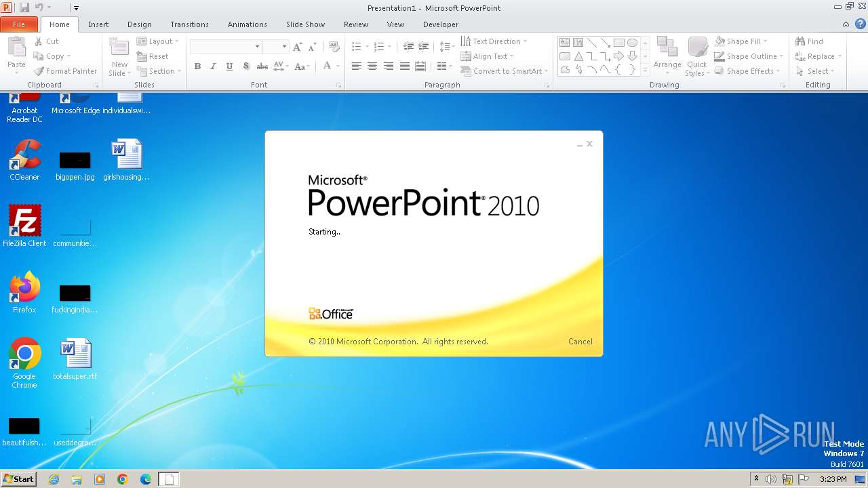Open the File tab
Viewport: 868px width, 488px height.
19,24
